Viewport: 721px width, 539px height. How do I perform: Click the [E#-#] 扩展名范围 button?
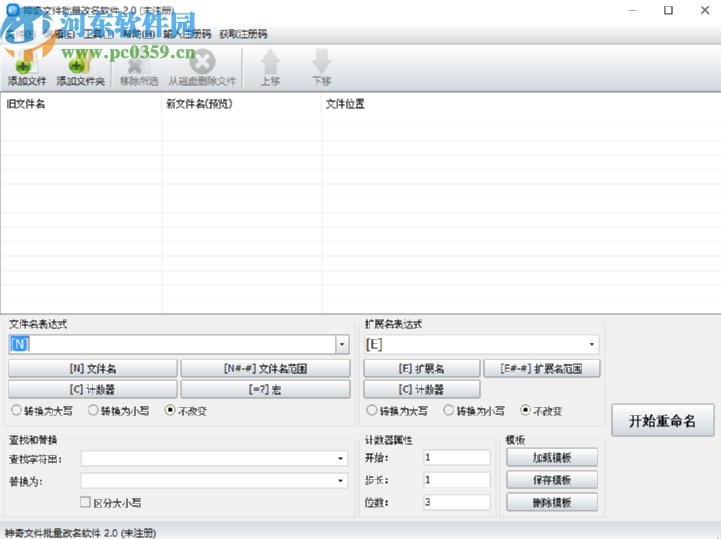coord(542,369)
